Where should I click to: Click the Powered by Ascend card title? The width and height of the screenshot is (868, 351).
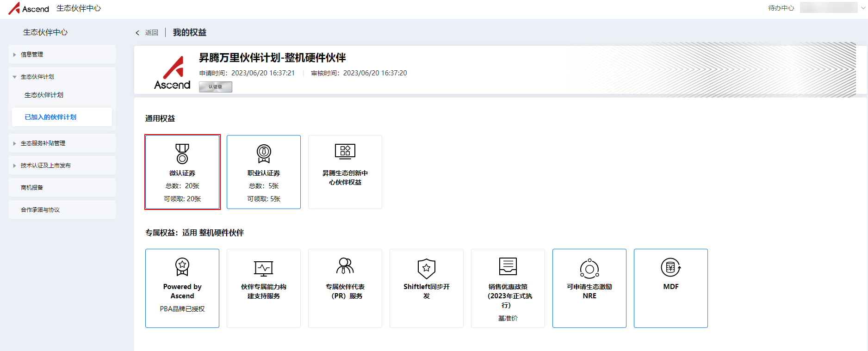pos(182,291)
